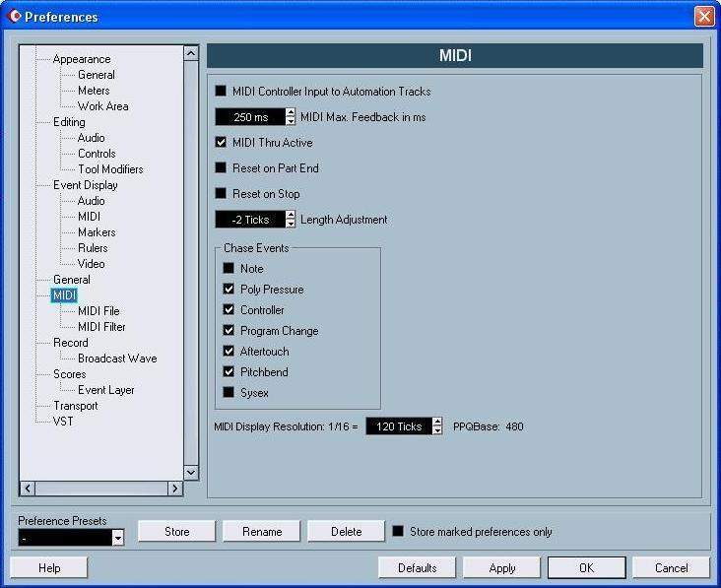Check the Note chase event
The image size is (721, 588).
229,268
